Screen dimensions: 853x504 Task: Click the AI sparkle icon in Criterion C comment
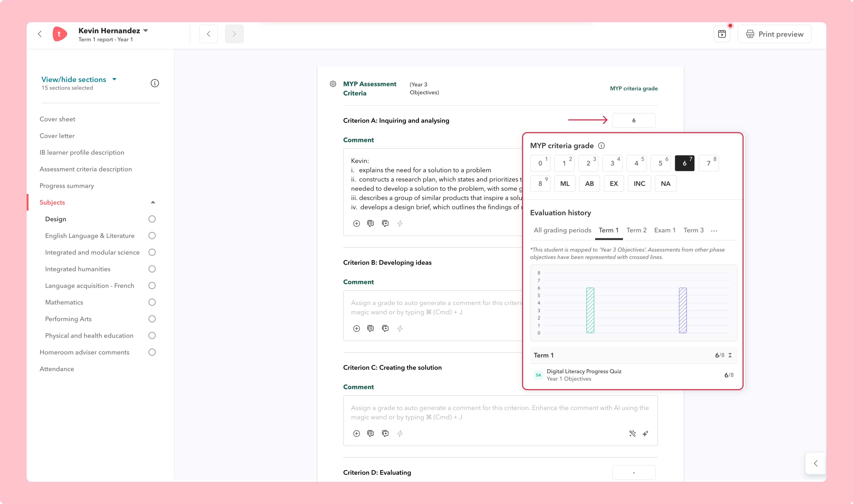(645, 433)
